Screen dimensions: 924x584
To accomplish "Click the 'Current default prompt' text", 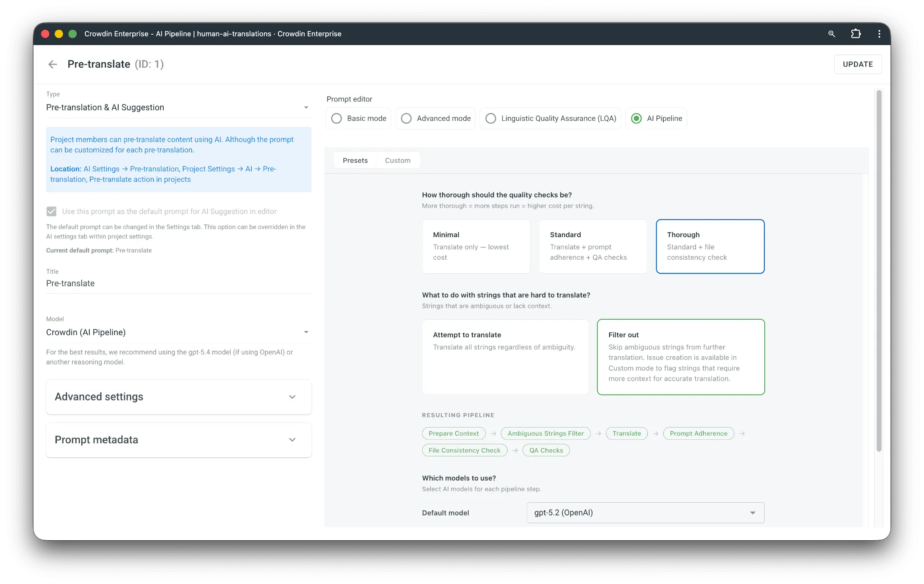I will [99, 250].
